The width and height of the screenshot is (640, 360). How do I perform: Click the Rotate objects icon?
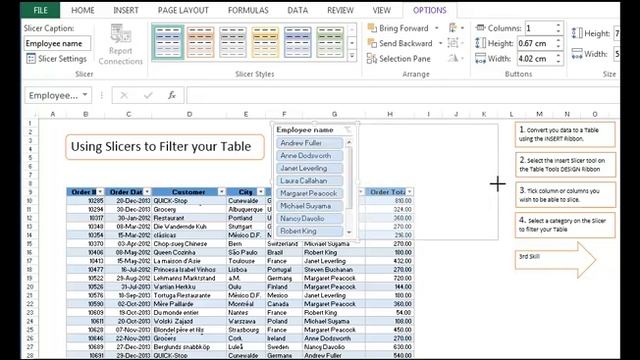click(456, 59)
